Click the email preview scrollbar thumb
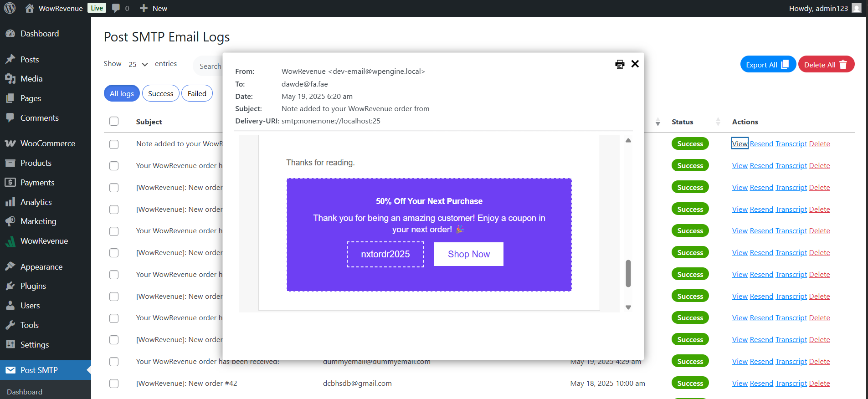The height and width of the screenshot is (399, 868). pos(628,273)
